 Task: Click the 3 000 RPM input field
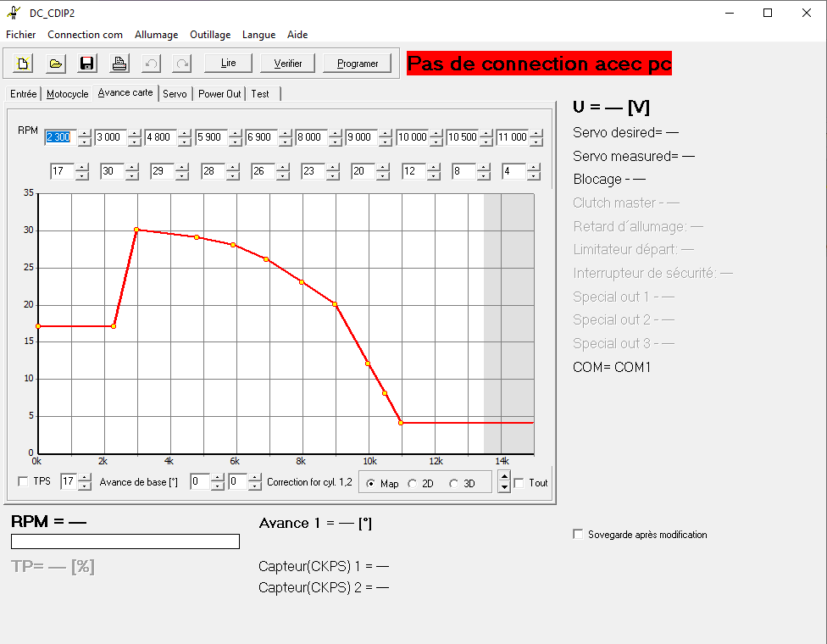(110, 137)
